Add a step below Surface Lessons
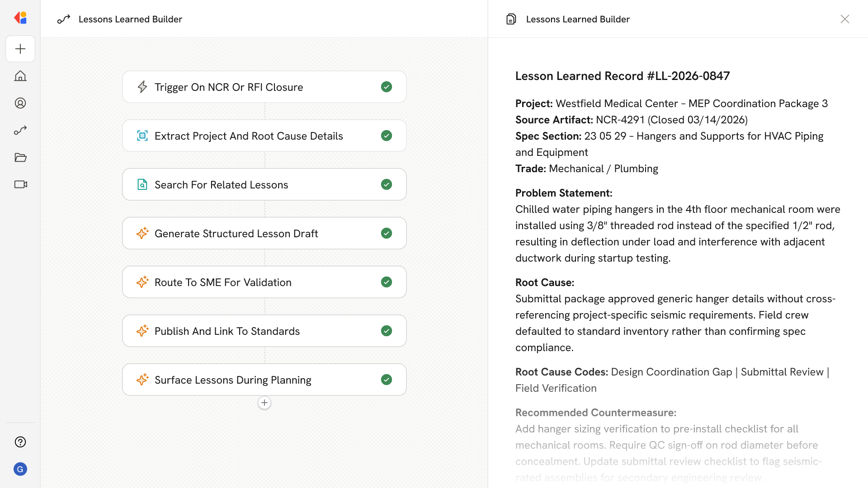Viewport: 868px width, 488px height. 264,403
